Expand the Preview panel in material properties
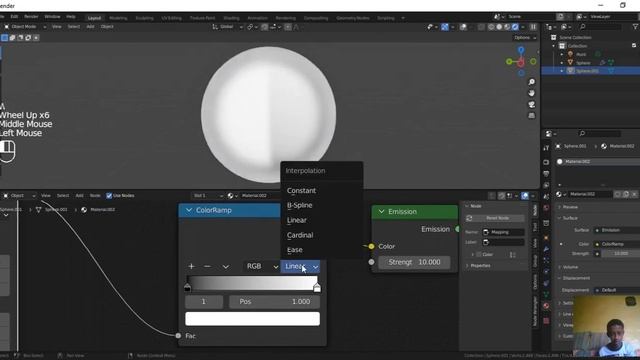The image size is (640, 360). click(570, 207)
